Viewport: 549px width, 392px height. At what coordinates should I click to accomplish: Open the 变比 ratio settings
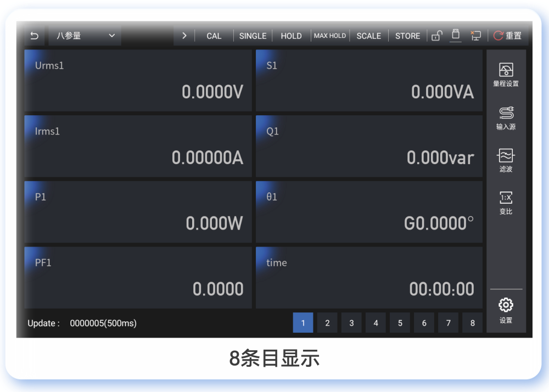(x=506, y=203)
